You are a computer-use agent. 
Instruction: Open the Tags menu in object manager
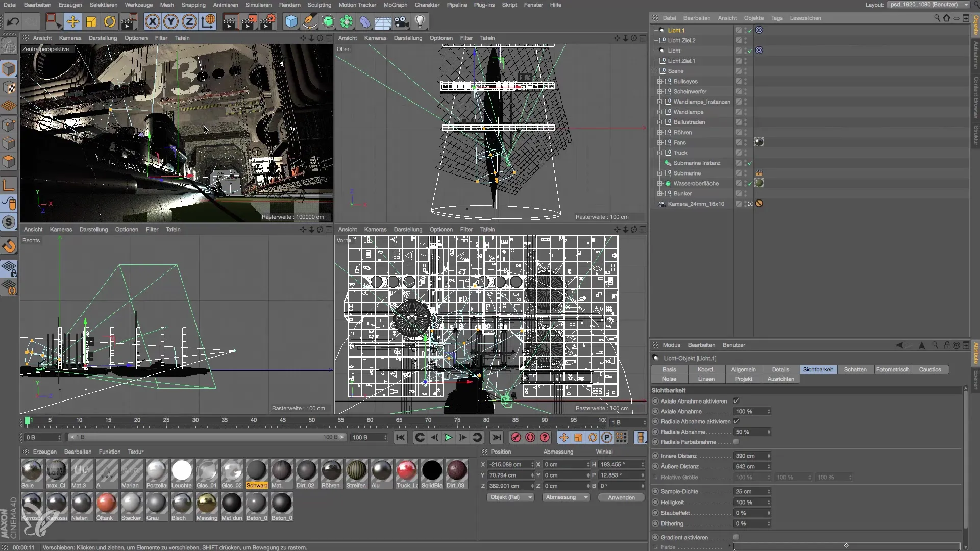click(x=776, y=18)
